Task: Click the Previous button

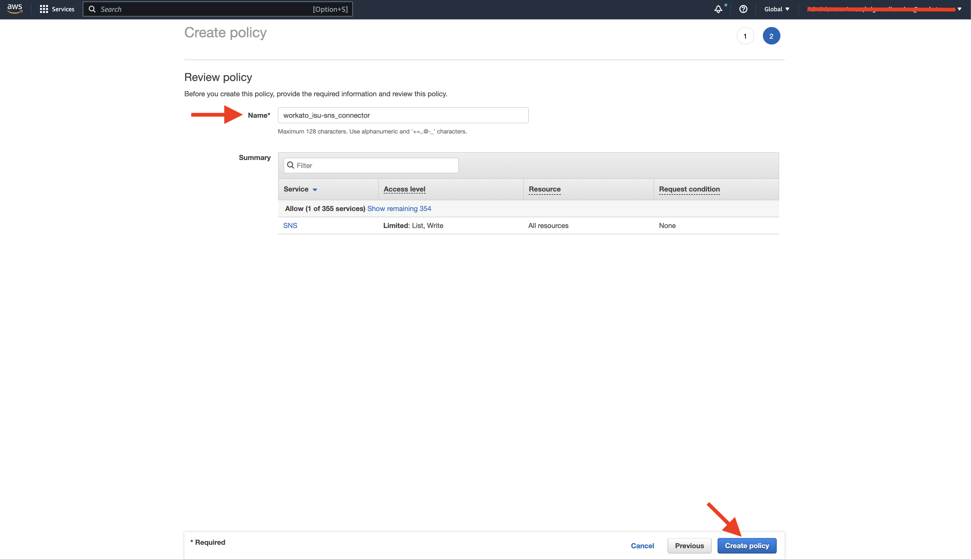Action: tap(689, 545)
